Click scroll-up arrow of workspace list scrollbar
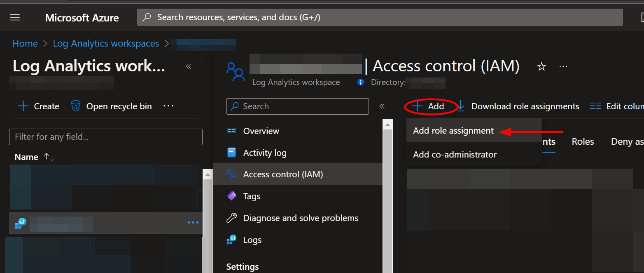Image resolution: width=644 pixels, height=273 pixels. (x=208, y=174)
